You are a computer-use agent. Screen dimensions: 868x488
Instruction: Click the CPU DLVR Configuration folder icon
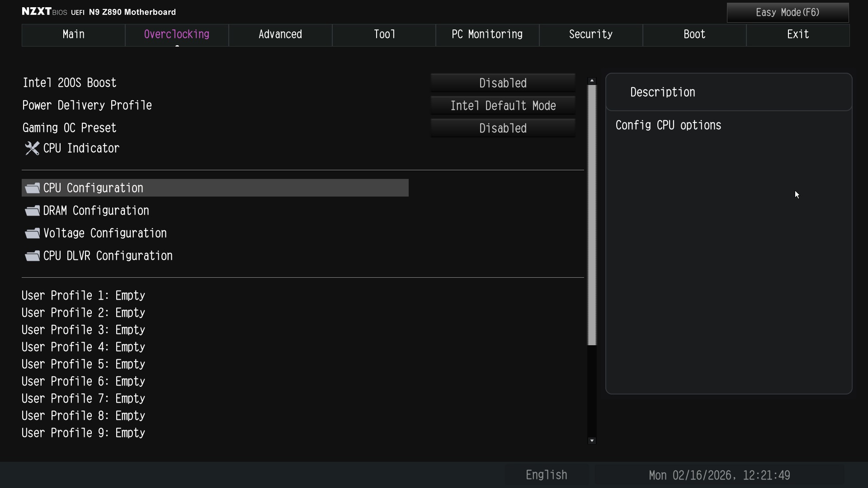tap(32, 256)
